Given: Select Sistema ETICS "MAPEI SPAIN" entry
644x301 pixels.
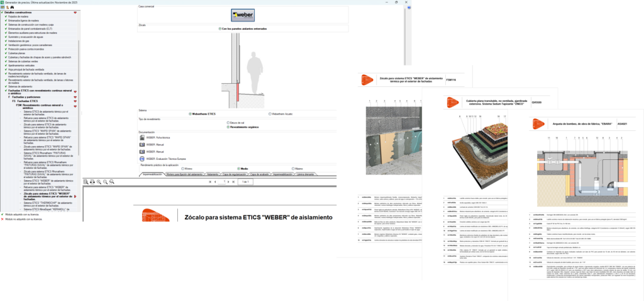Looking at the screenshot, I should [x=47, y=132].
